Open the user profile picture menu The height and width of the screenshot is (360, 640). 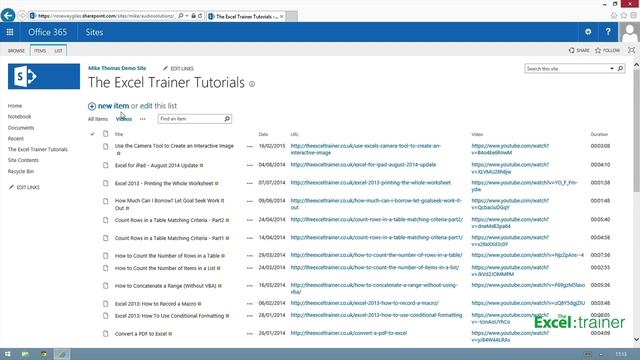coord(629,32)
